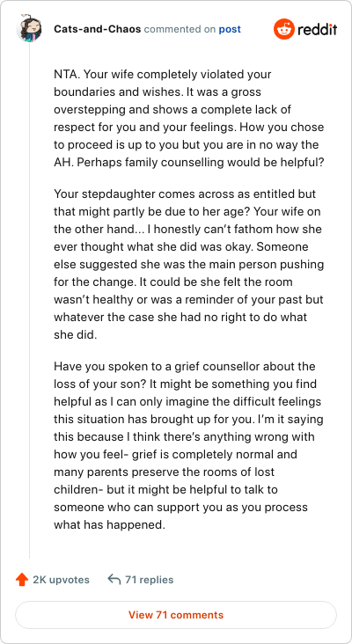
Task: Click the reddit wordmark text
Action: click(x=317, y=29)
